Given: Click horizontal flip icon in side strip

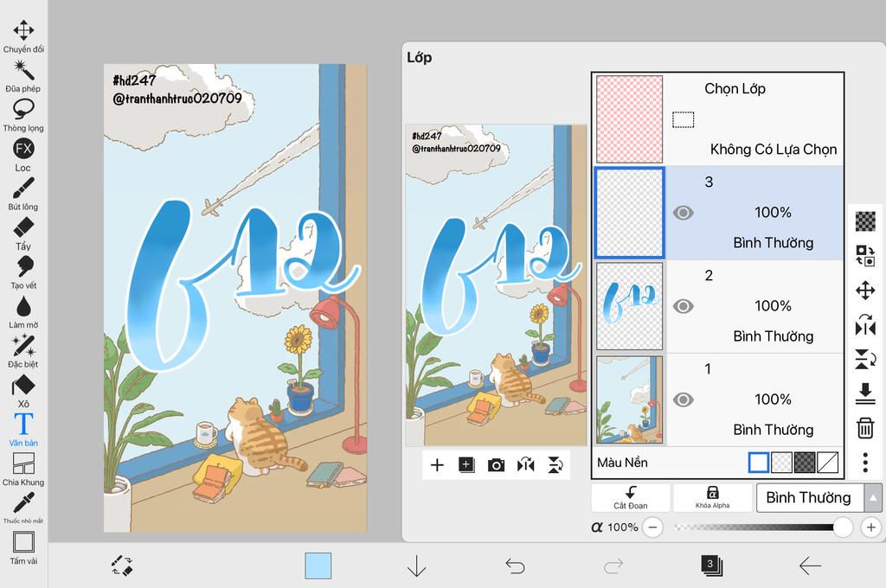Looking at the screenshot, I should point(865,325).
